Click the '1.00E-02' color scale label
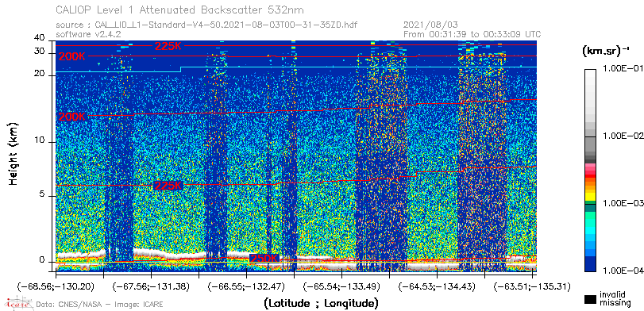The height and width of the screenshot is (311, 644). click(x=623, y=136)
